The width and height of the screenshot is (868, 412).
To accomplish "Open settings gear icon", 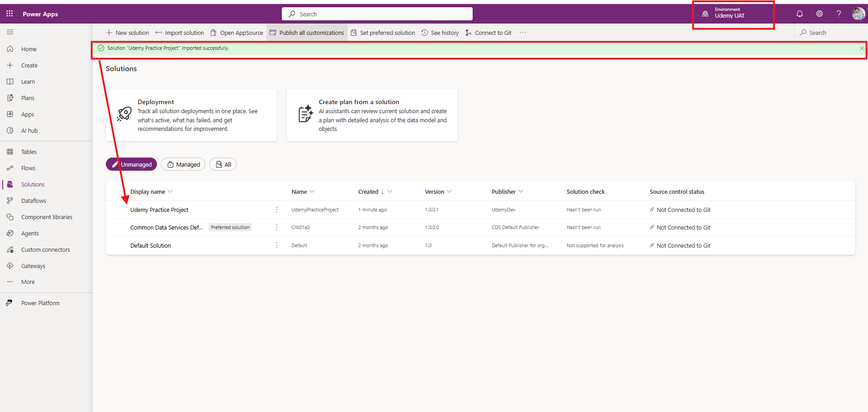I will [x=819, y=14].
